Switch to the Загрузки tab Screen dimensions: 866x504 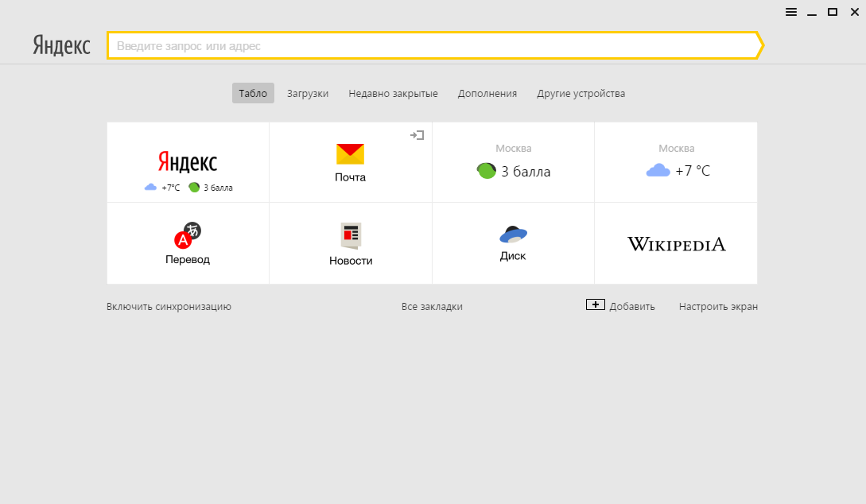click(x=308, y=93)
